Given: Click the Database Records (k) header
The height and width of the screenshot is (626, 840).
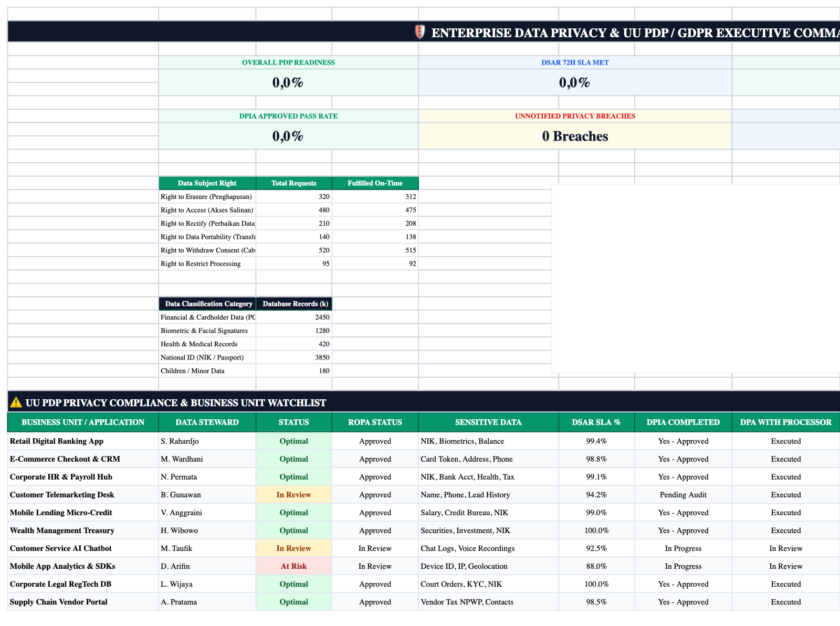Looking at the screenshot, I should tap(294, 304).
